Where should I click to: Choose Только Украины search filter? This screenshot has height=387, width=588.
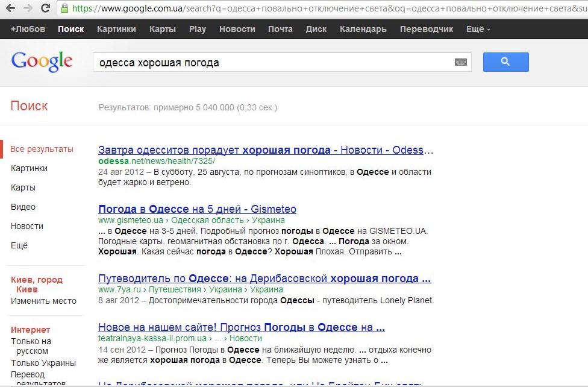coord(43,363)
